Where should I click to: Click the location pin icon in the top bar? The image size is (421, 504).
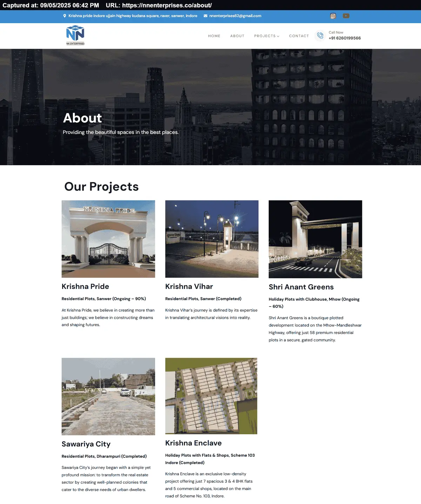point(65,16)
